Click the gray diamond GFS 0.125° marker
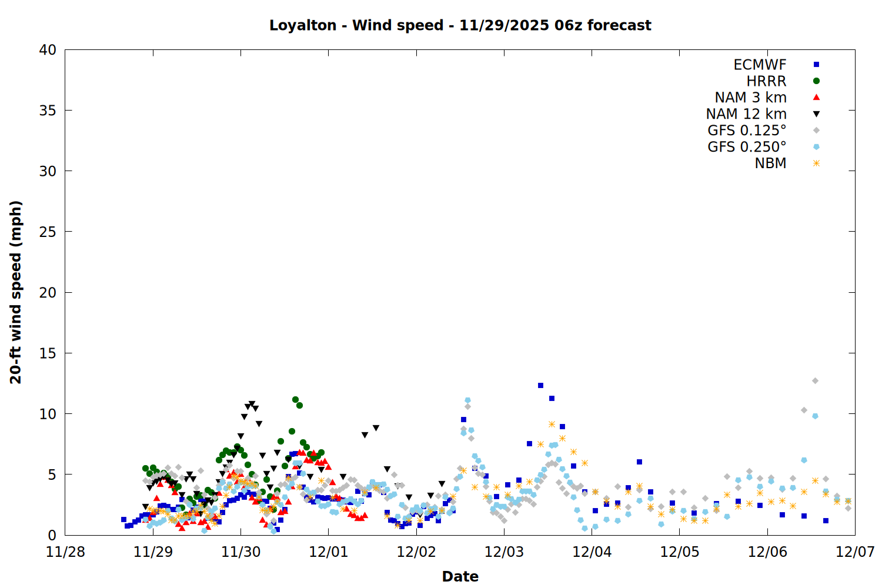882x588 pixels. [x=816, y=131]
